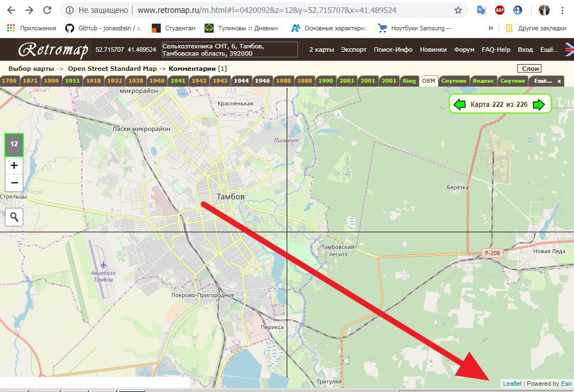The image size is (574, 392).
Task: Open the 2 карты menu
Action: 322,50
